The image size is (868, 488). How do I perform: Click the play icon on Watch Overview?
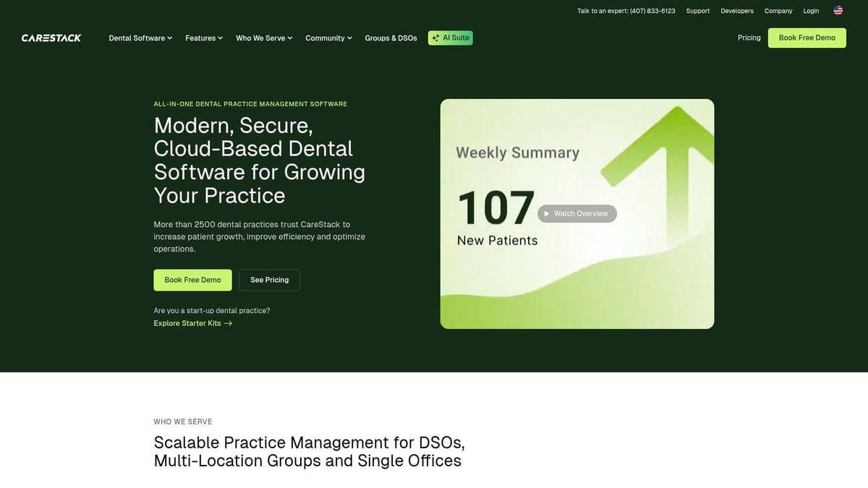point(547,213)
